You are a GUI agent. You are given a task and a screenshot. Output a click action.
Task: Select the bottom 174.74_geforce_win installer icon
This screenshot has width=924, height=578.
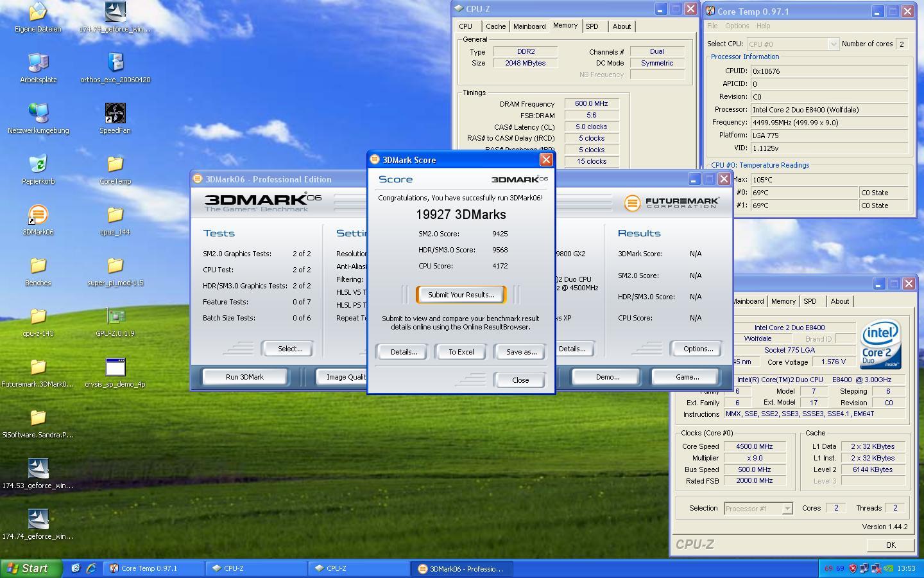point(38,524)
